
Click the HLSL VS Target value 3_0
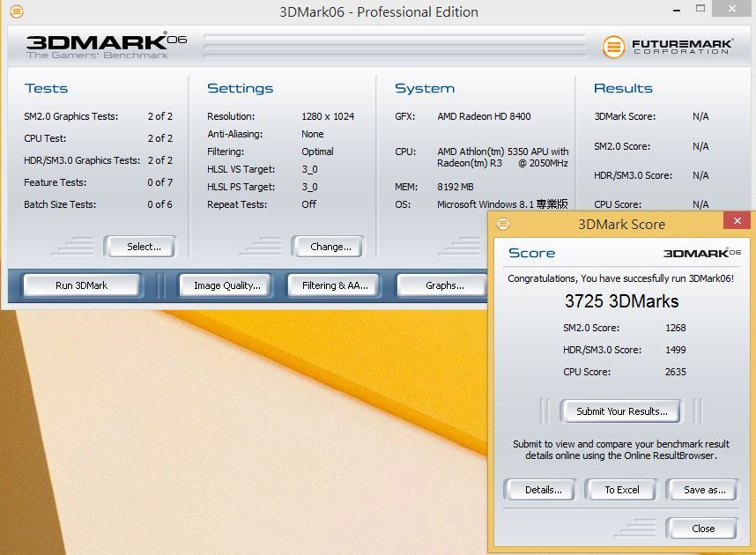click(x=309, y=169)
